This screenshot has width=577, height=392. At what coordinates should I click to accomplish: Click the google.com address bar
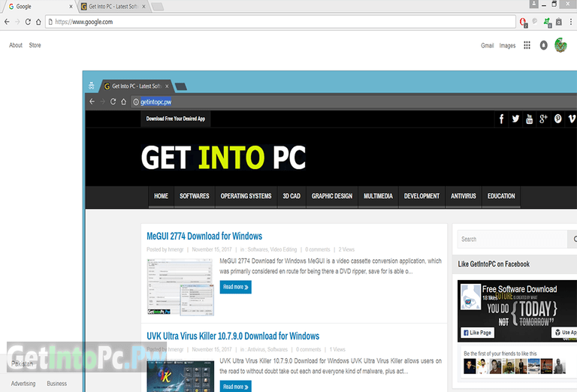(x=280, y=22)
